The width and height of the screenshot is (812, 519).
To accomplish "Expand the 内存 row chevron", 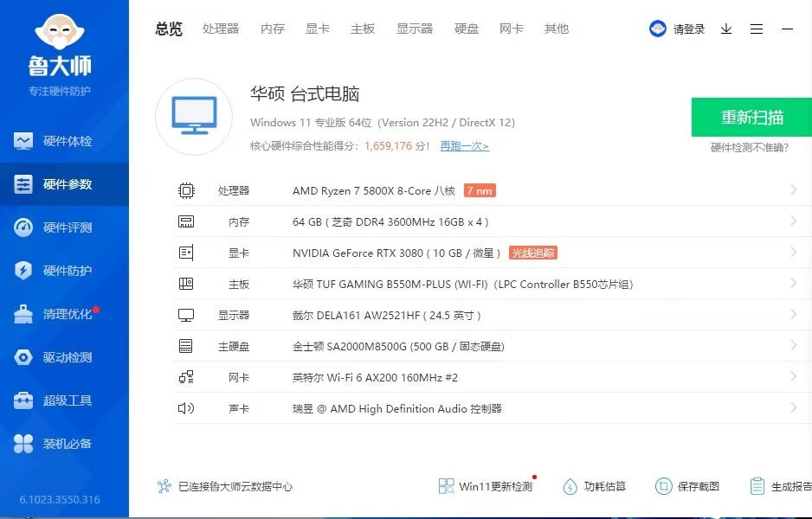I will (x=793, y=221).
